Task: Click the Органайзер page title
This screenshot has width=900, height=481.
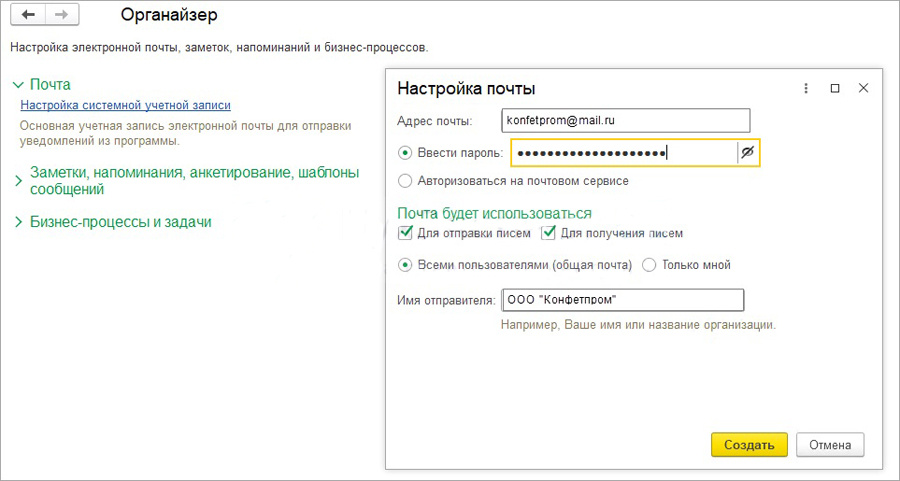Action: click(169, 15)
